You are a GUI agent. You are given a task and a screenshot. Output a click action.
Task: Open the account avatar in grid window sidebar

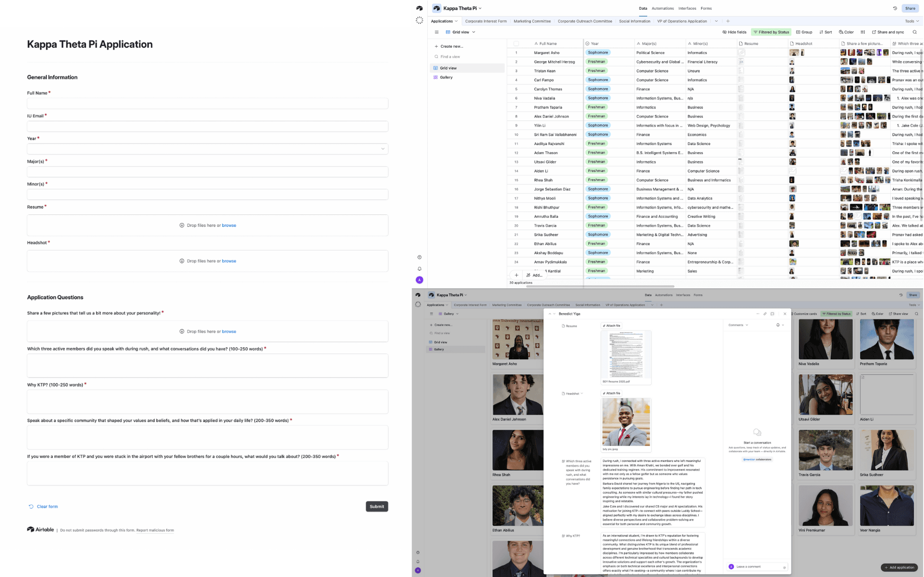coord(419,280)
